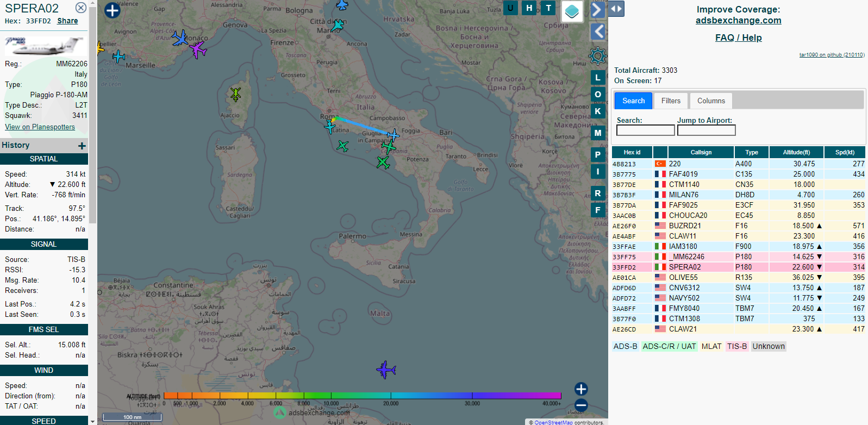The width and height of the screenshot is (868, 425).
Task: Click the right chevron sidebar button
Action: [x=597, y=9]
